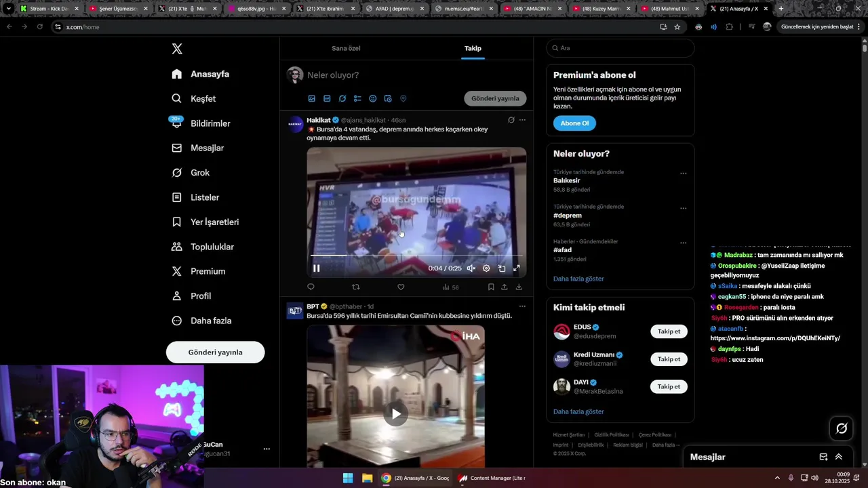The image size is (868, 488).
Task: Click the Ara search box
Action: click(620, 48)
